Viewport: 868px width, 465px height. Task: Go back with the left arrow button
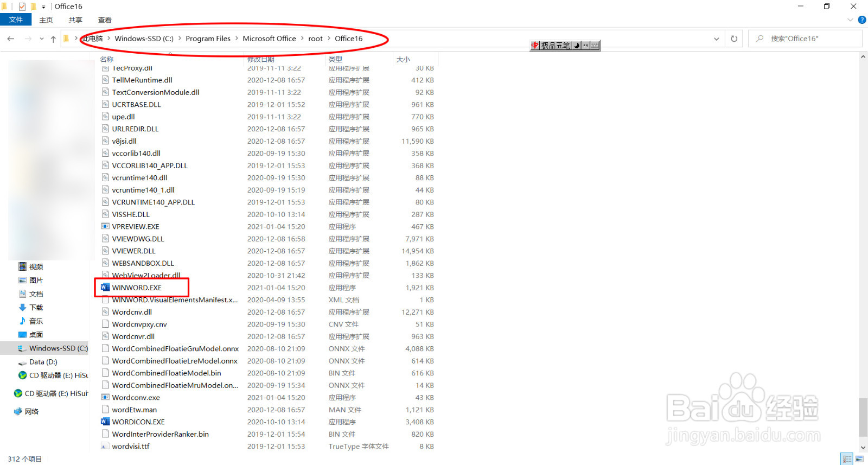pyautogui.click(x=11, y=39)
